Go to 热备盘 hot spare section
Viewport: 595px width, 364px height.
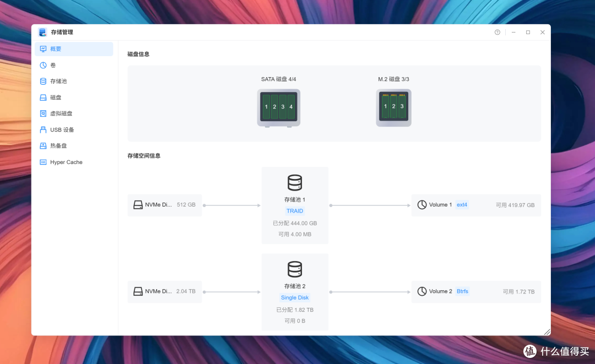pos(74,145)
